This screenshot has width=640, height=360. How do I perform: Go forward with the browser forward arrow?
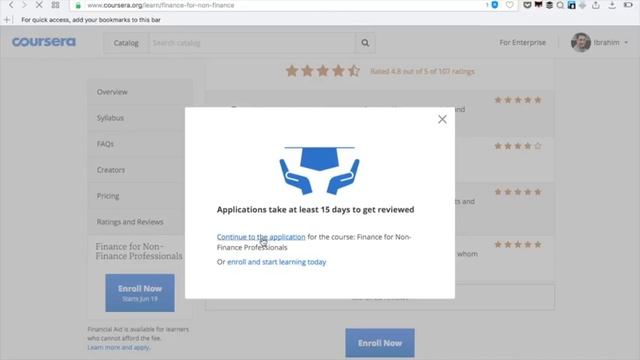[x=24, y=5]
